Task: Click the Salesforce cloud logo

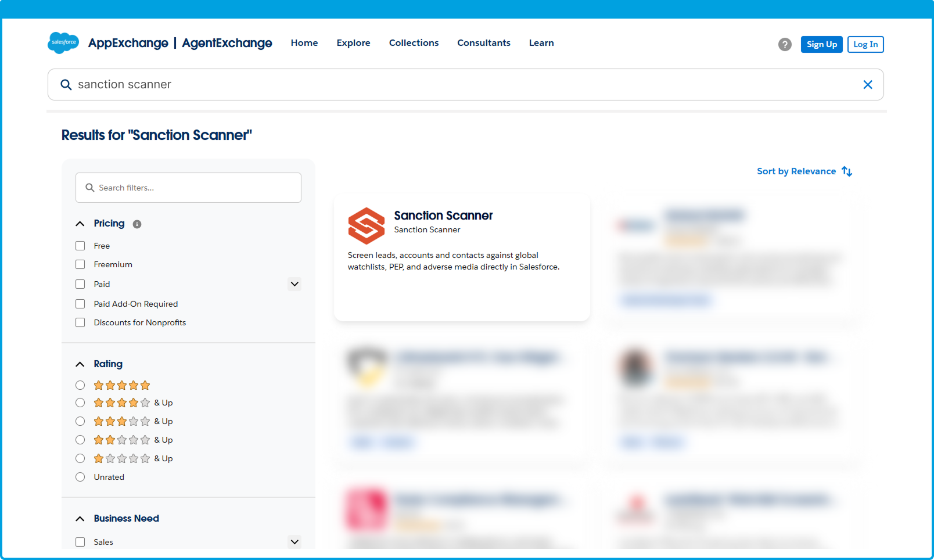Action: pos(63,42)
